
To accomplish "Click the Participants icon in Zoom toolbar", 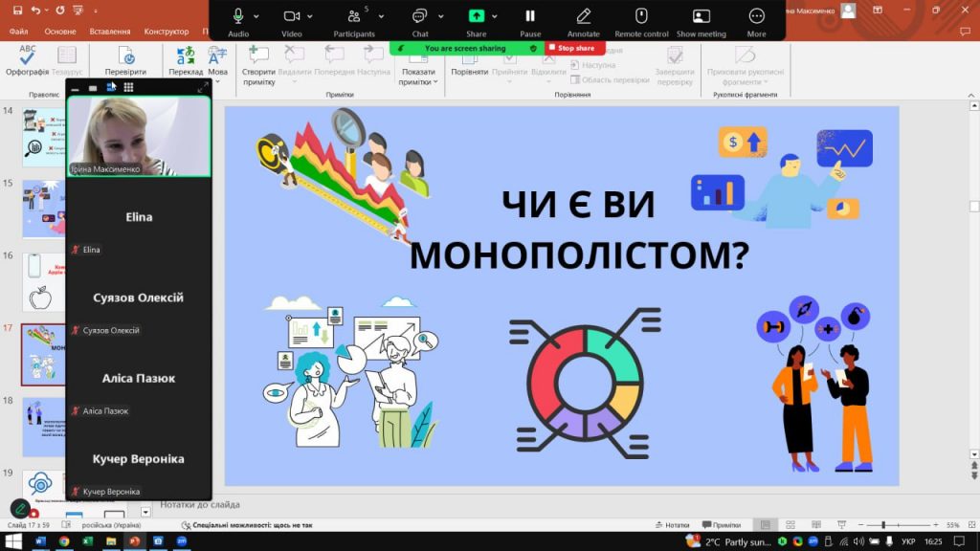I will click(x=350, y=17).
